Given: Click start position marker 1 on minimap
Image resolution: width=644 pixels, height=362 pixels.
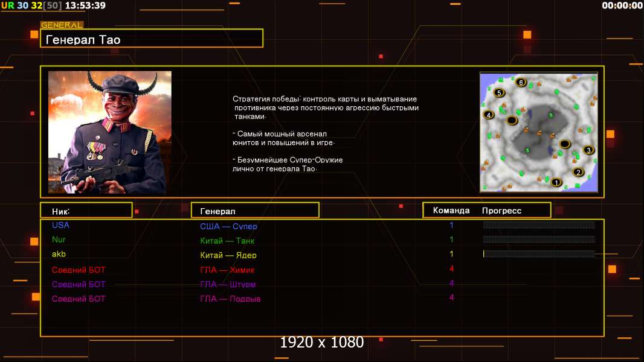Looking at the screenshot, I should (556, 182).
